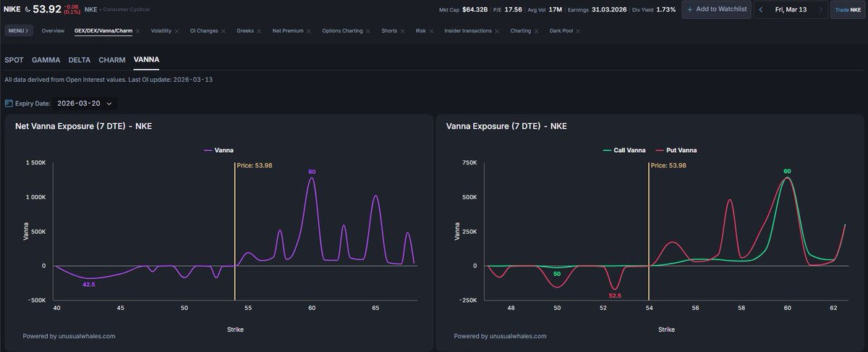Close the Insider transactions tab
This screenshot has width=868, height=352.
(497, 31)
